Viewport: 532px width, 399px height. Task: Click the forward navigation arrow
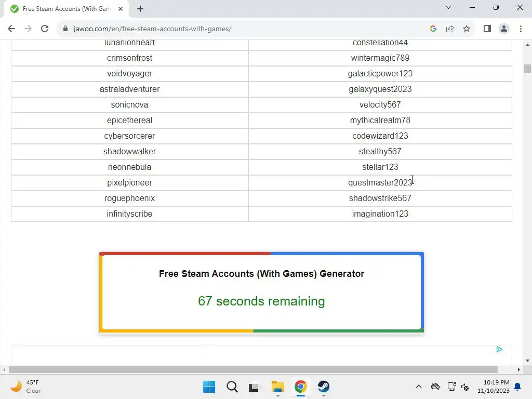28,29
